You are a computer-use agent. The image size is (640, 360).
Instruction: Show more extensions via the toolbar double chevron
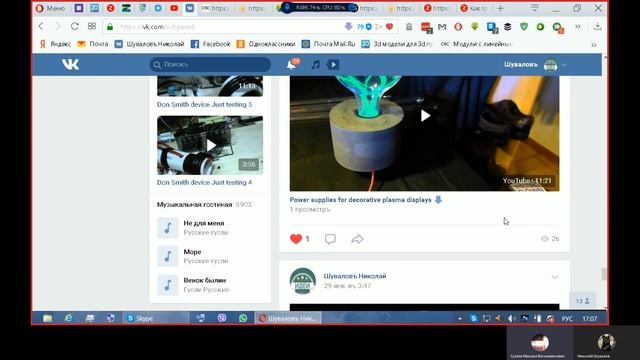click(578, 27)
